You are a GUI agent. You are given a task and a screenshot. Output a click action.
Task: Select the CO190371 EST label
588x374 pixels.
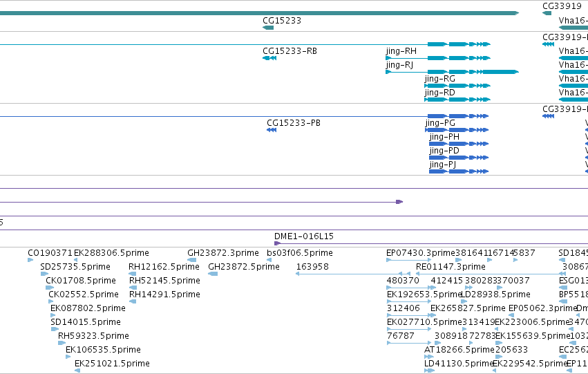click(50, 253)
